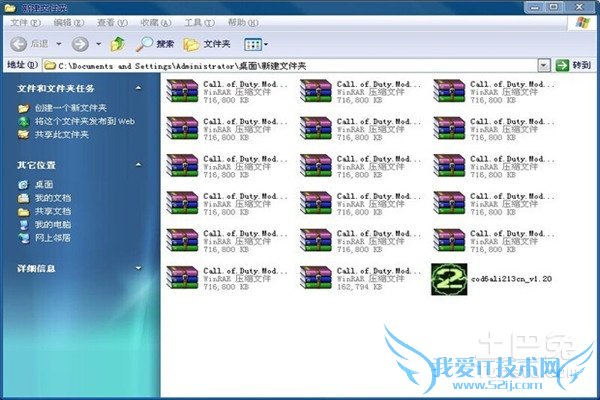Open the 帮助 menu

[243, 23]
